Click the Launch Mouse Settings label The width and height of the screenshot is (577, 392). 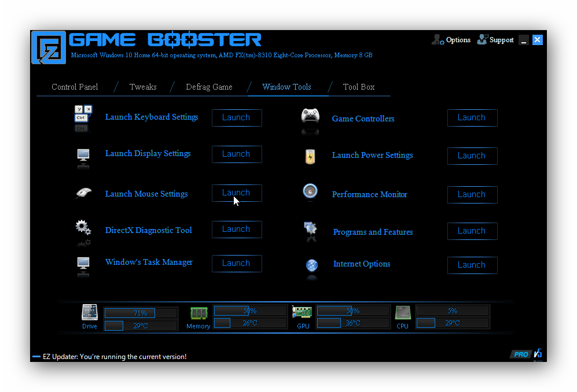tap(146, 194)
